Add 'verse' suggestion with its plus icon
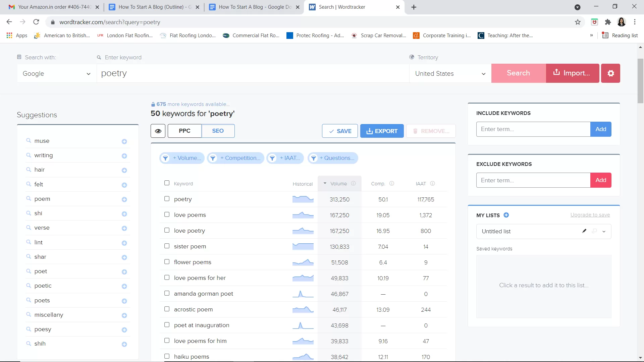The image size is (644, 362). [x=124, y=228]
